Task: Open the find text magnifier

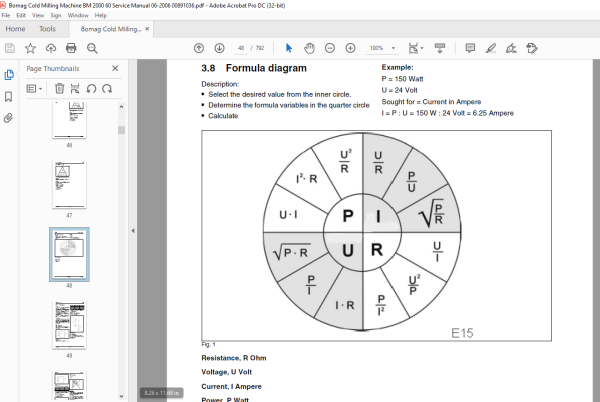Action: (x=92, y=48)
